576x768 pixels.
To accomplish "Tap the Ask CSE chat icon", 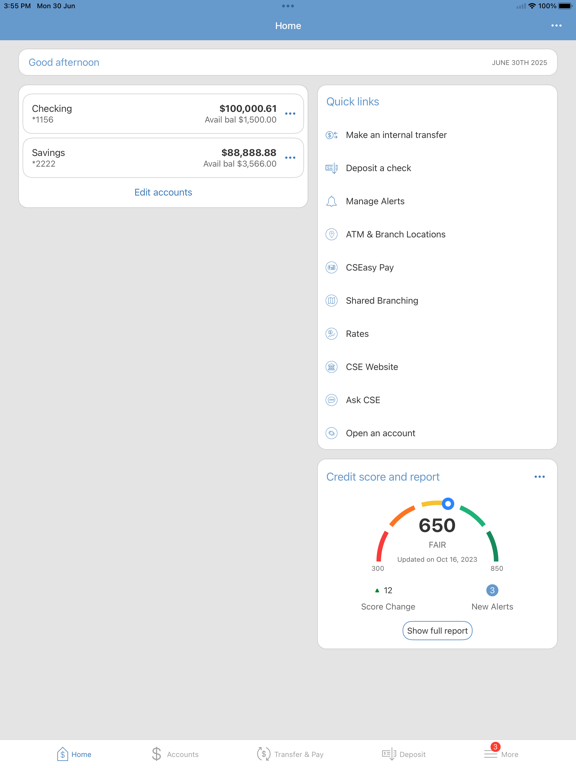I will (332, 400).
